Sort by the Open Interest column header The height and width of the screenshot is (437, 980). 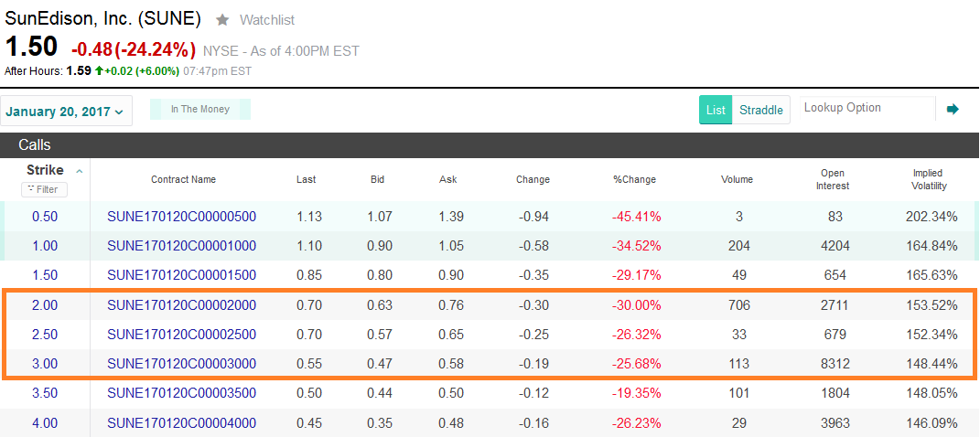point(833,179)
